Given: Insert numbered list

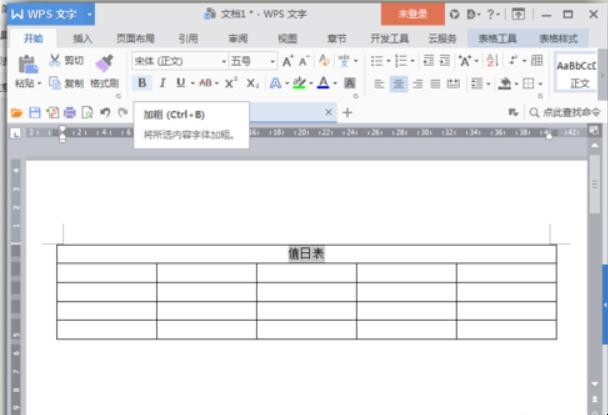Looking at the screenshot, I should point(401,61).
